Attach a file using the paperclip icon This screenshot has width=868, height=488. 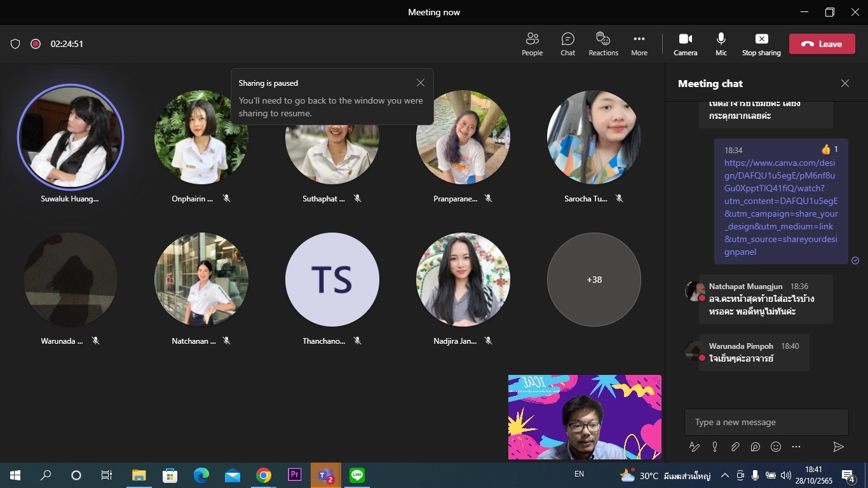(735, 447)
